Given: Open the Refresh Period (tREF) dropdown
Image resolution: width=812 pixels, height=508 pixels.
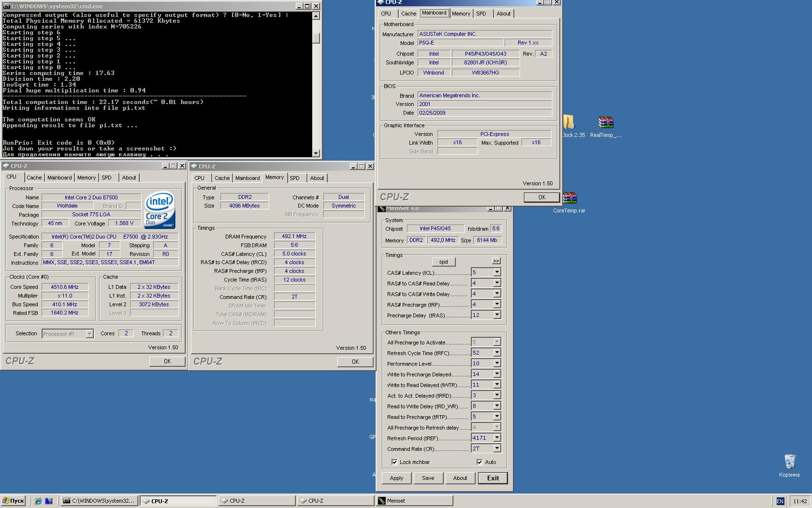Looking at the screenshot, I should 496,438.
